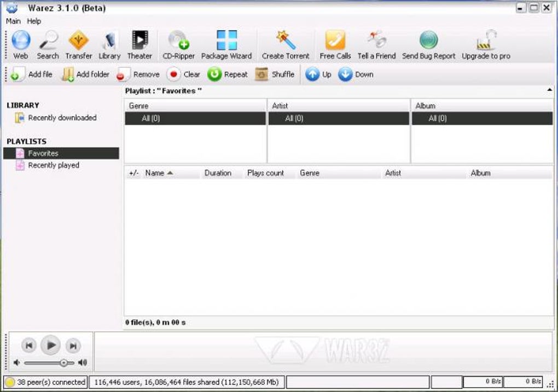The height and width of the screenshot is (392, 558).
Task: Toggle Shuffle playlist mode
Action: [275, 74]
